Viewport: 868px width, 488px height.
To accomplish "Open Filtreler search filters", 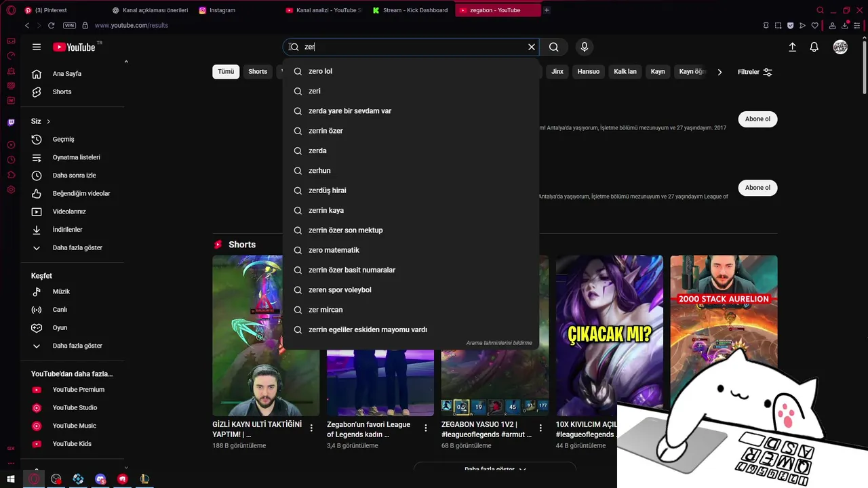I will point(755,72).
